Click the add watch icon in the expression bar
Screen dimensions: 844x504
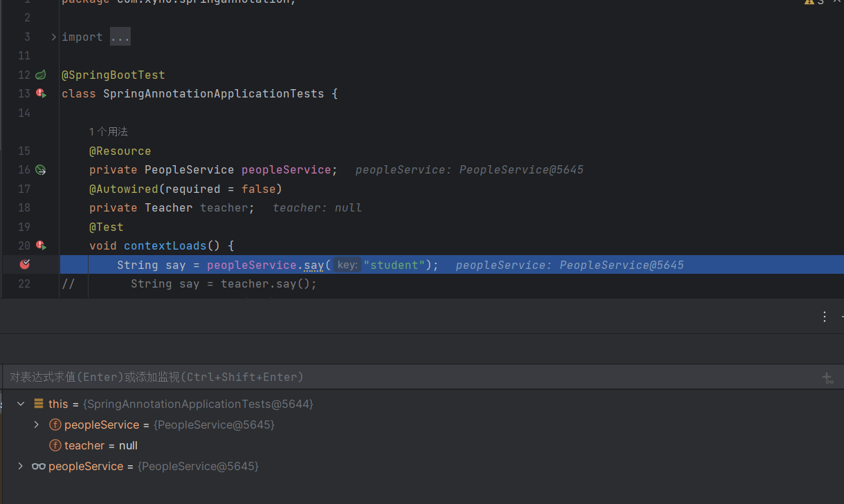tap(827, 377)
